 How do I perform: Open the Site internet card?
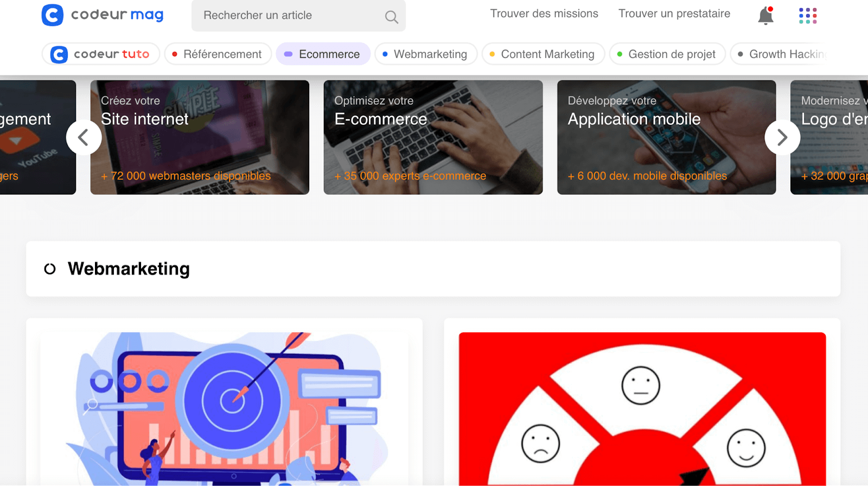tap(200, 137)
